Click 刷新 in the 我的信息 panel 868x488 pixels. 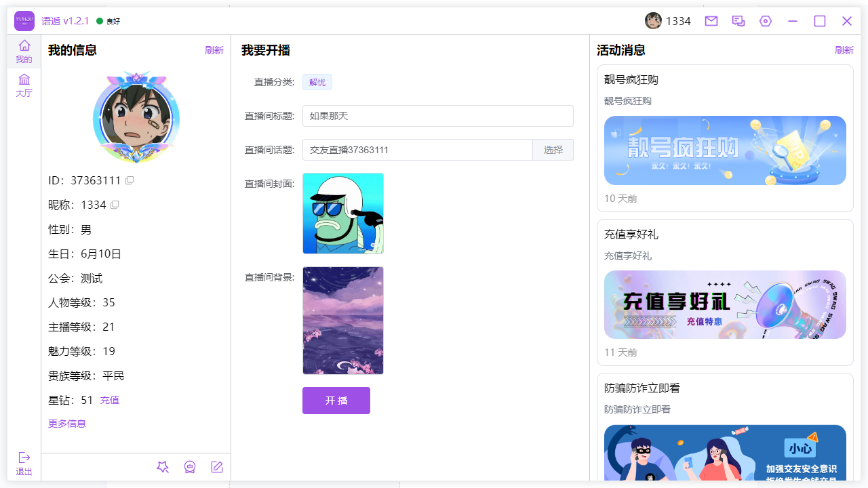click(x=214, y=50)
